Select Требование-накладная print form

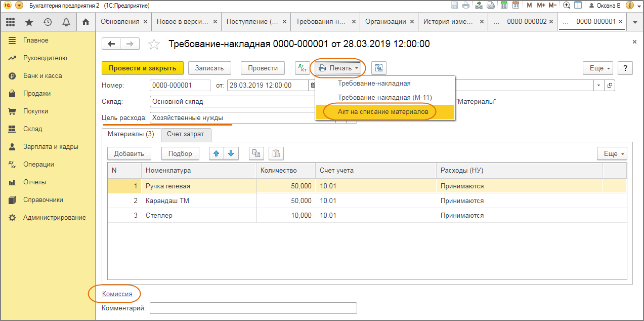385,84
